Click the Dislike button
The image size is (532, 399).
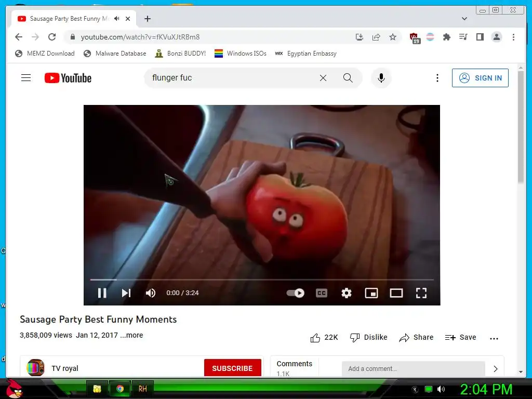[x=368, y=338]
